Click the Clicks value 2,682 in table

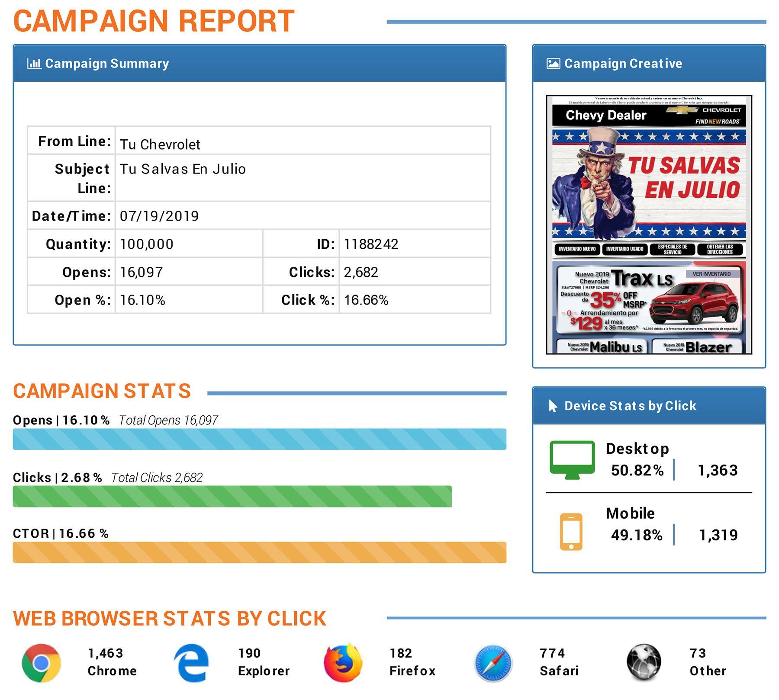[x=361, y=272]
